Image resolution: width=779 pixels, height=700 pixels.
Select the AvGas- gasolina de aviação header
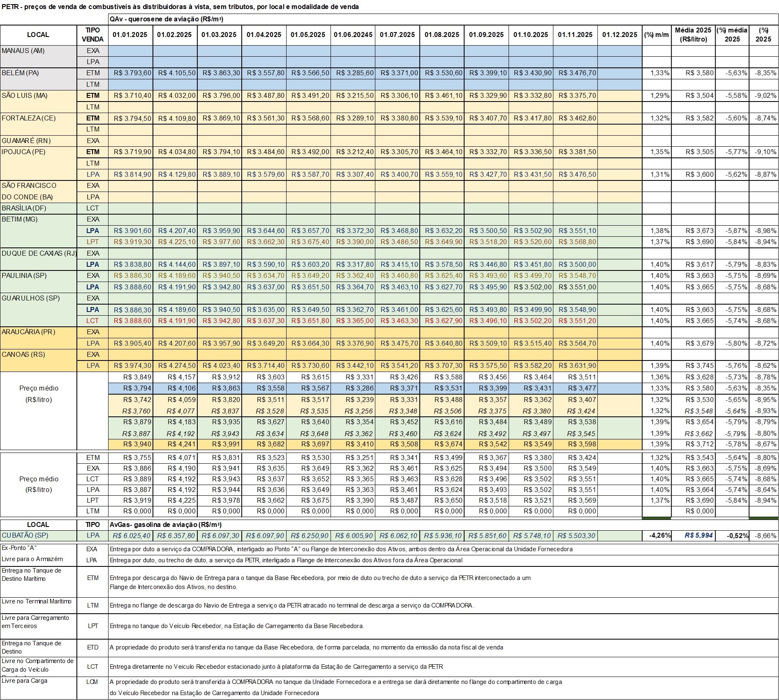pos(166,525)
